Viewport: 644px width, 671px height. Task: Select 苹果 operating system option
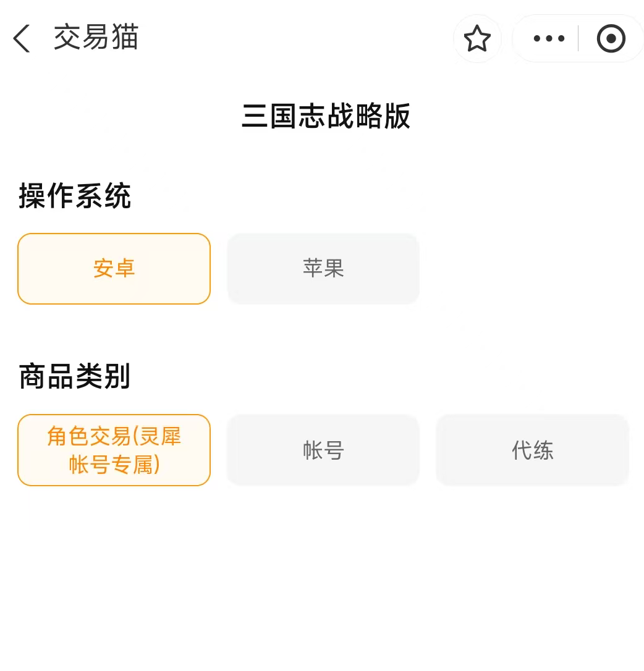click(323, 269)
